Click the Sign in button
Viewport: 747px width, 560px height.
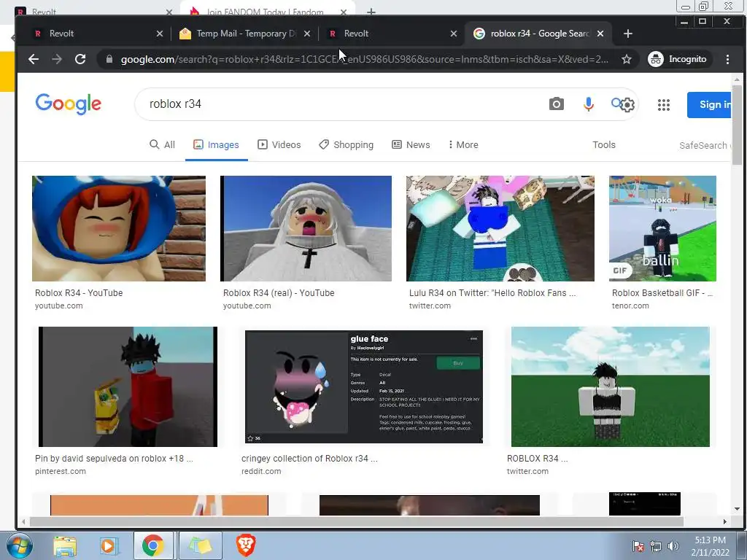coord(710,105)
